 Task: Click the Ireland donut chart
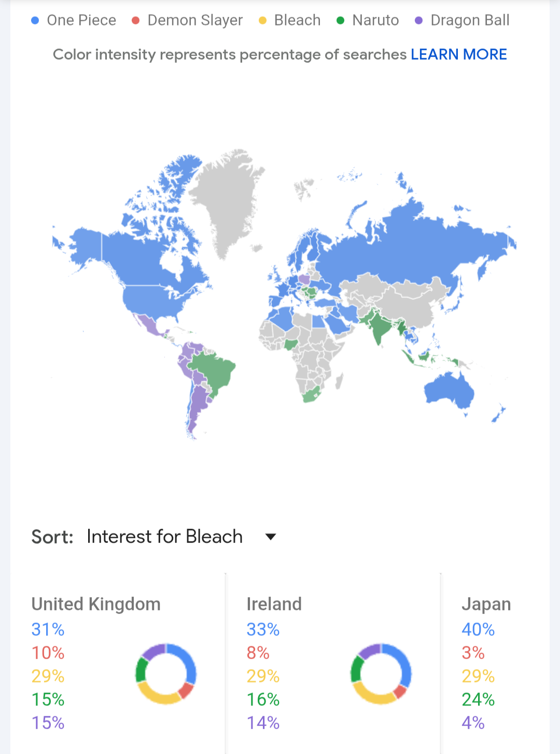[x=381, y=674]
